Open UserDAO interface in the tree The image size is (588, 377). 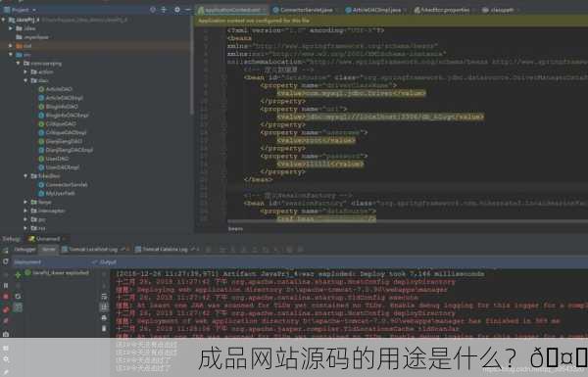(x=54, y=159)
